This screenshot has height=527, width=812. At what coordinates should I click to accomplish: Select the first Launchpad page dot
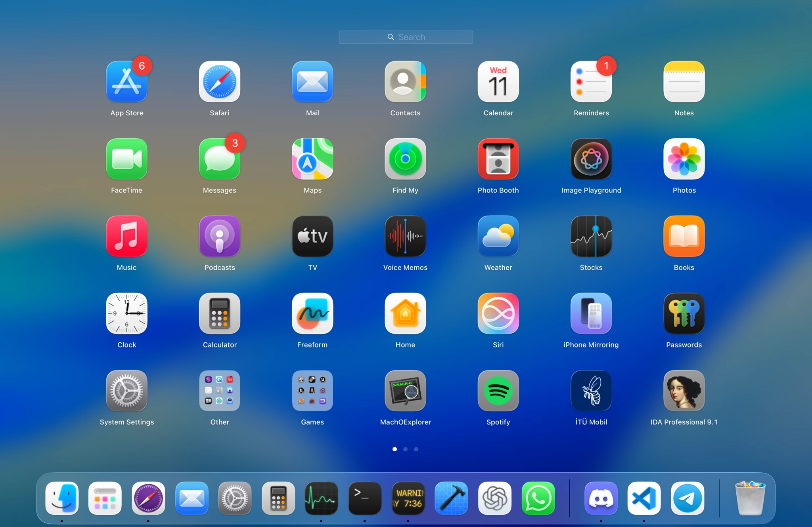coord(395,449)
